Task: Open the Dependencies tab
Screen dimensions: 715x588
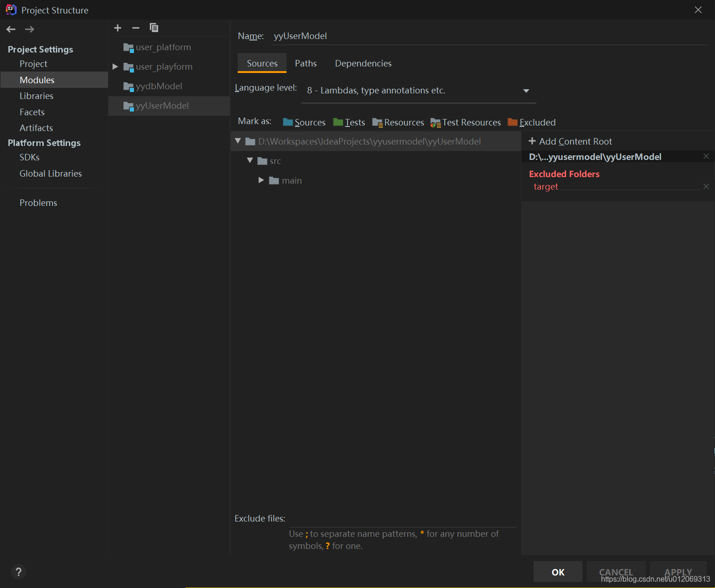Action: (x=363, y=63)
